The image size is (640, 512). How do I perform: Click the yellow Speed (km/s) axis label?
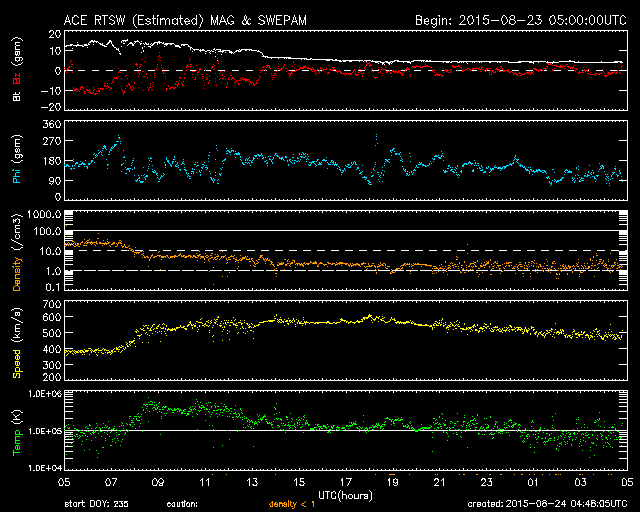(x=16, y=343)
